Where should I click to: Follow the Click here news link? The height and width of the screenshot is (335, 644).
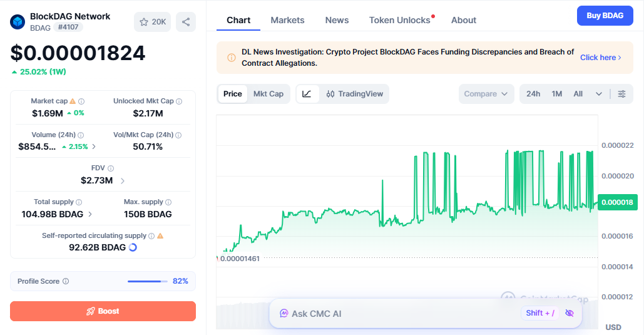tap(600, 58)
